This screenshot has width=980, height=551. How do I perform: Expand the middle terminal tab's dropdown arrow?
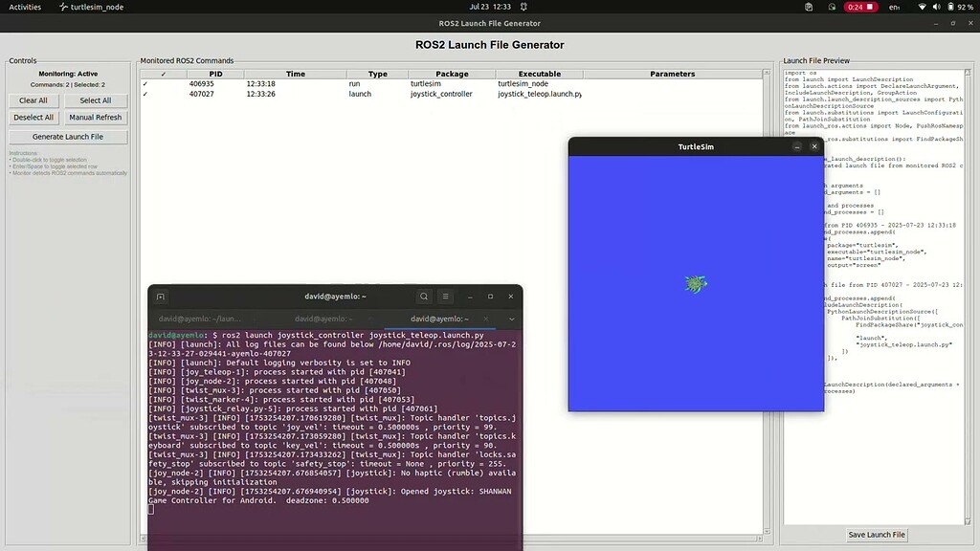tap(370, 318)
